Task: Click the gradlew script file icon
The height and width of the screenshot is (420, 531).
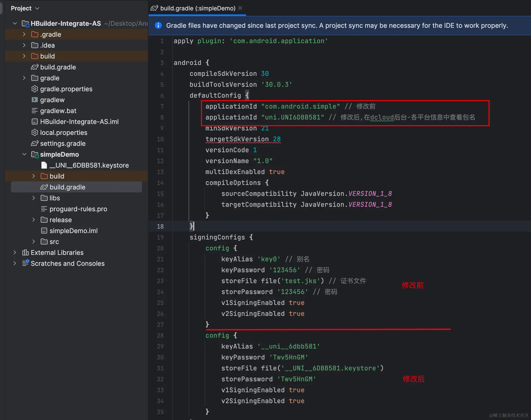Action: coord(34,100)
